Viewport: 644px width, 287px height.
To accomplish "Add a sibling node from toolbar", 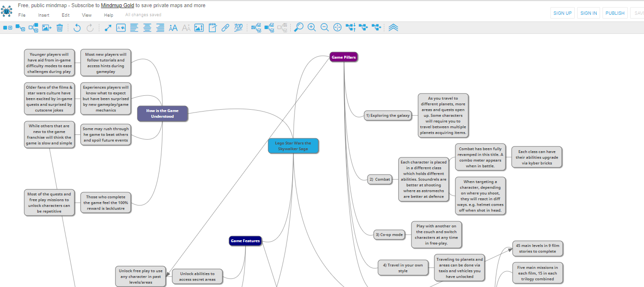I will click(8, 28).
